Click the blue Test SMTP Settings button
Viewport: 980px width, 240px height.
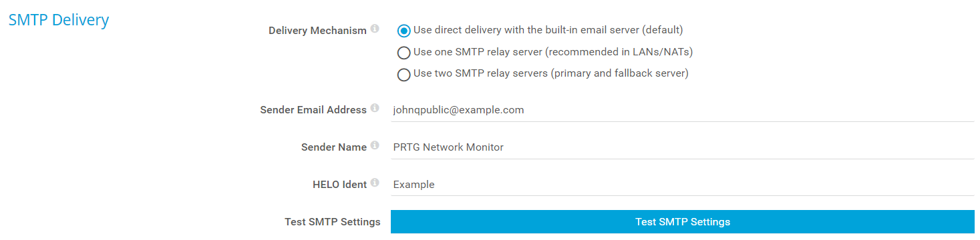pyautogui.click(x=682, y=221)
